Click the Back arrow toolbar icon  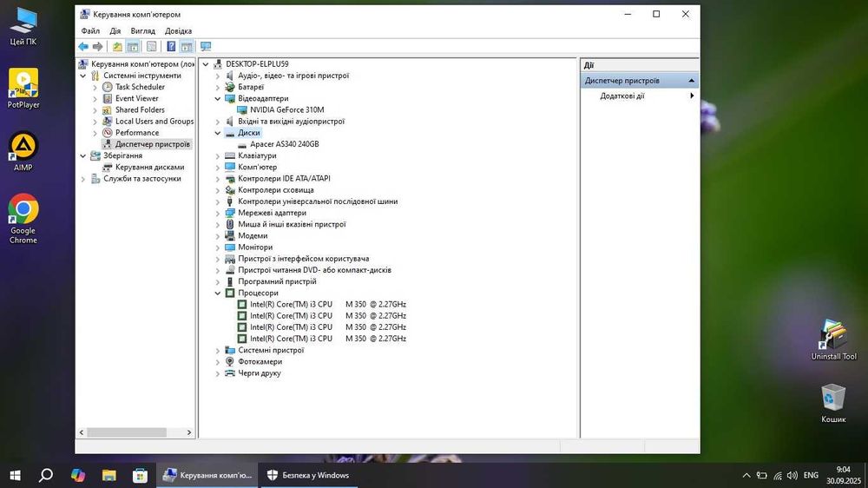tap(83, 47)
